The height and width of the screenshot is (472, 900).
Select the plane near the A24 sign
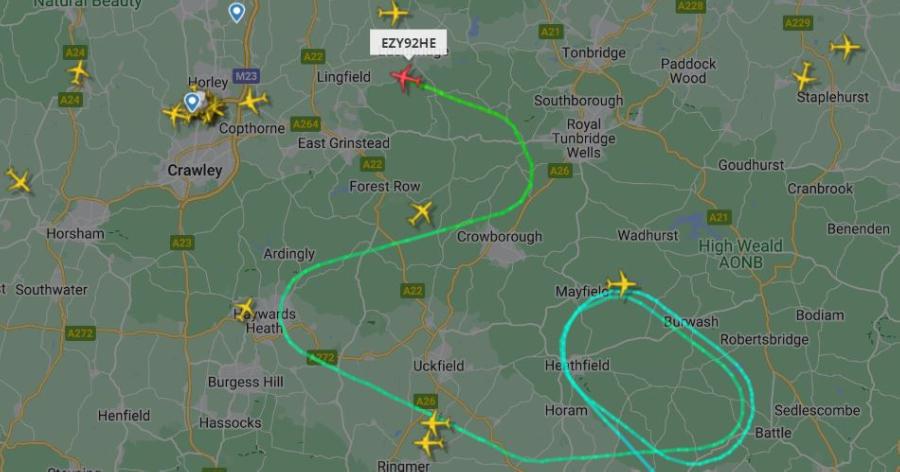[x=79, y=72]
